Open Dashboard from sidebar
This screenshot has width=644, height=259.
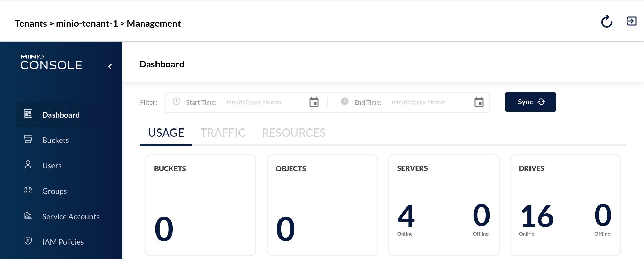coord(61,115)
